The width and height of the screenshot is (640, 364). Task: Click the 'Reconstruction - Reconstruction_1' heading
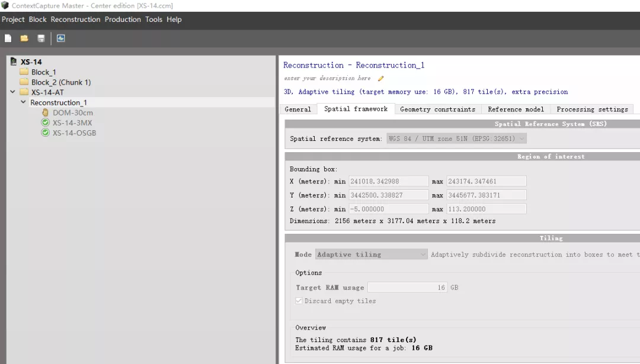(x=354, y=65)
